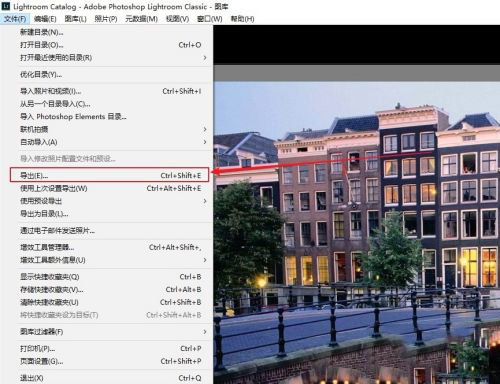Choose 打开目录(O)... menu item

click(107, 45)
